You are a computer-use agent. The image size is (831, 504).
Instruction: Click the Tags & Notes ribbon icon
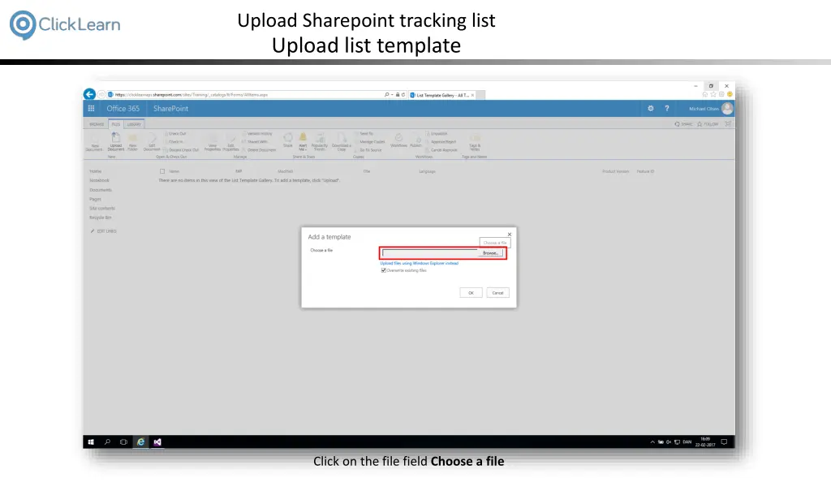475,142
